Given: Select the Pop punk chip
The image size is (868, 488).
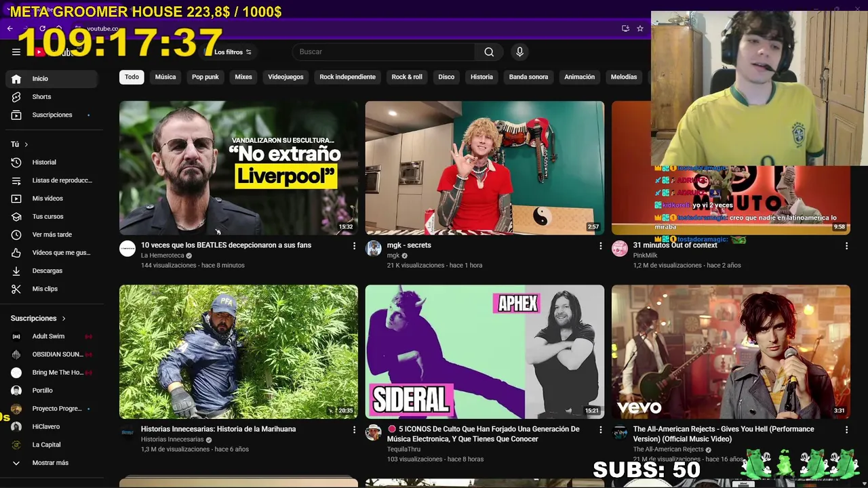Looking at the screenshot, I should (205, 77).
